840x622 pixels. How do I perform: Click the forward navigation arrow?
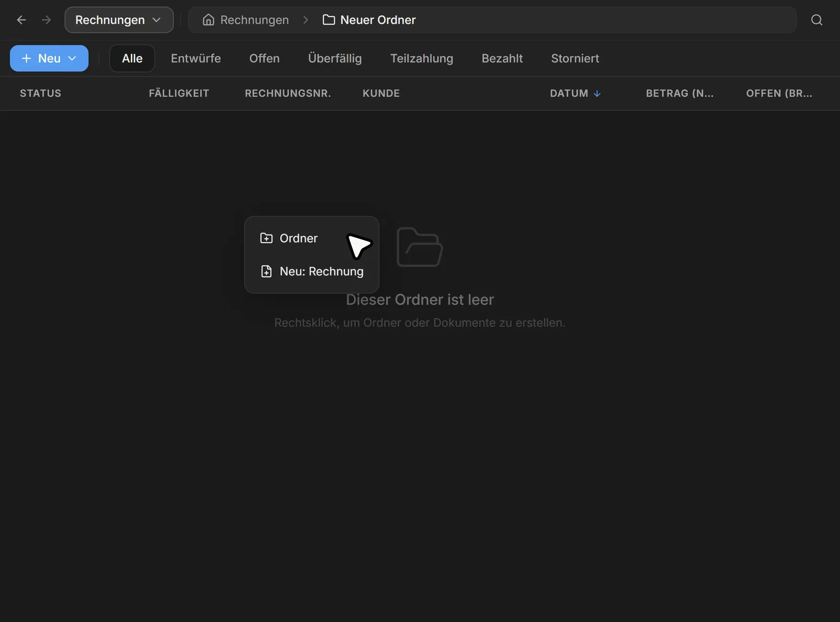[x=46, y=20]
